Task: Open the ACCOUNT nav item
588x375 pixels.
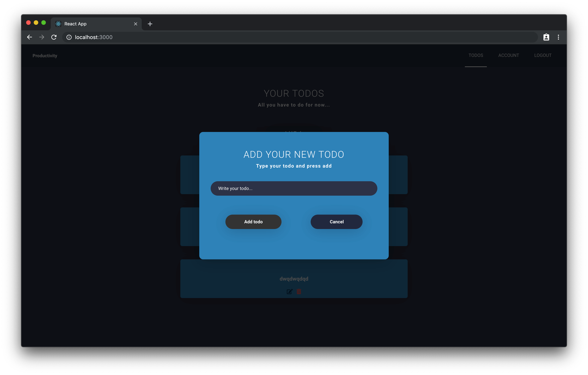Action: (508, 56)
